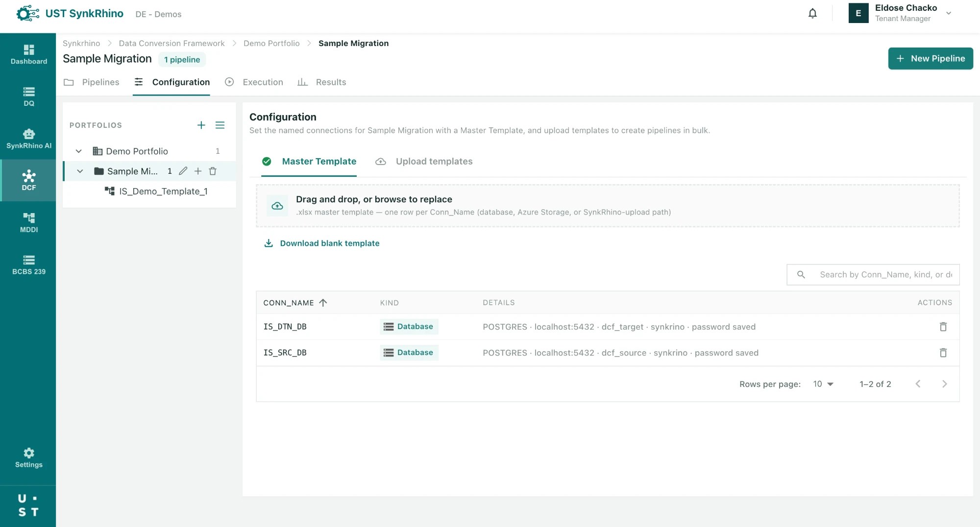980x527 pixels.
Task: Click the drag and drop upload area
Action: click(608, 206)
